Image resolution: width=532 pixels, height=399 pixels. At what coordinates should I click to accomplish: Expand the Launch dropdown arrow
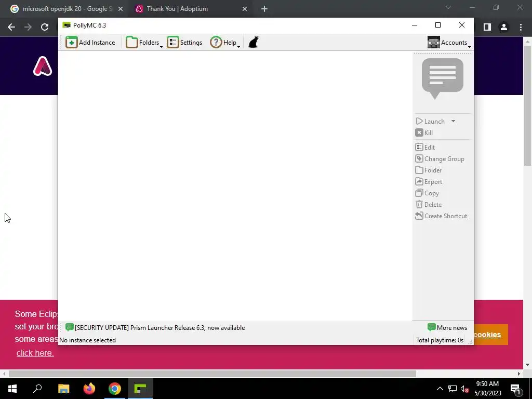pos(453,121)
